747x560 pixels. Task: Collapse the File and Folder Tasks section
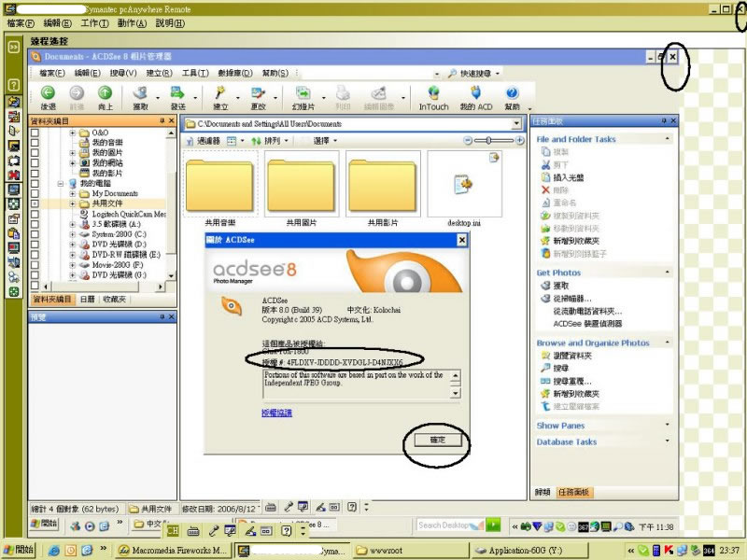tap(668, 138)
